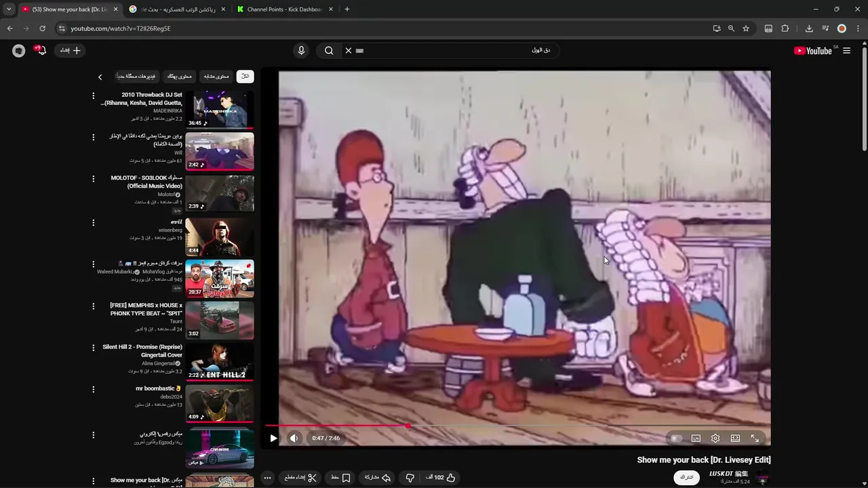Open LUSKDT channel avatar

[763, 477]
